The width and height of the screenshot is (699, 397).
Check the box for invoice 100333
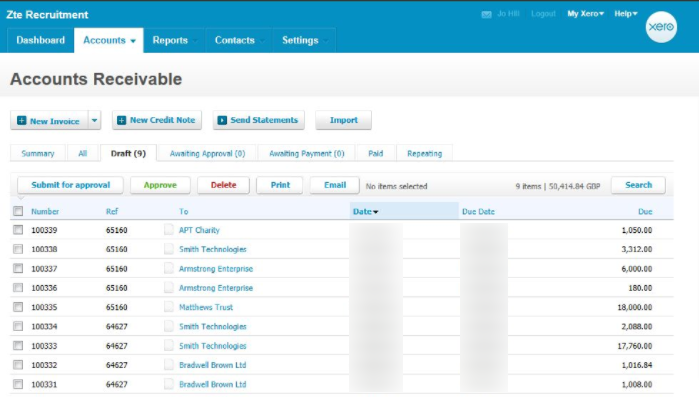[18, 345]
